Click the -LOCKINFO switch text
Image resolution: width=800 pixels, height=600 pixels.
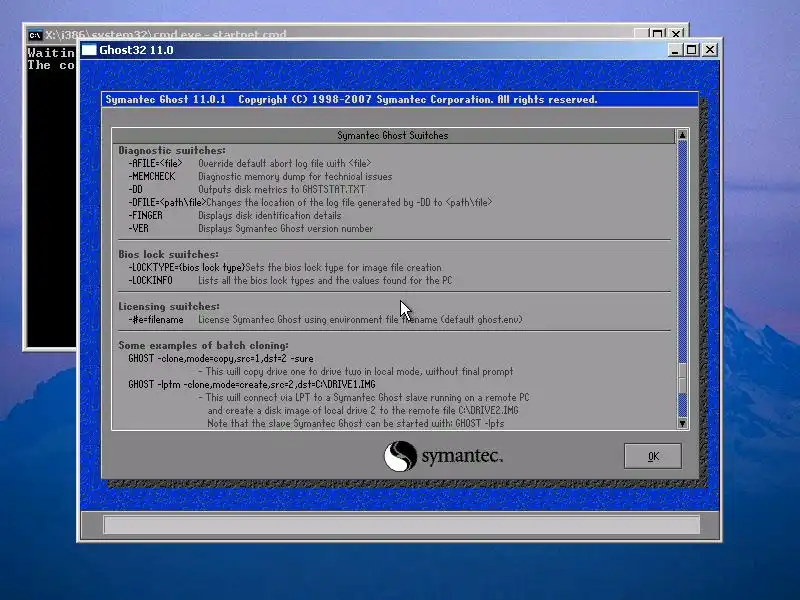pyautogui.click(x=150, y=281)
